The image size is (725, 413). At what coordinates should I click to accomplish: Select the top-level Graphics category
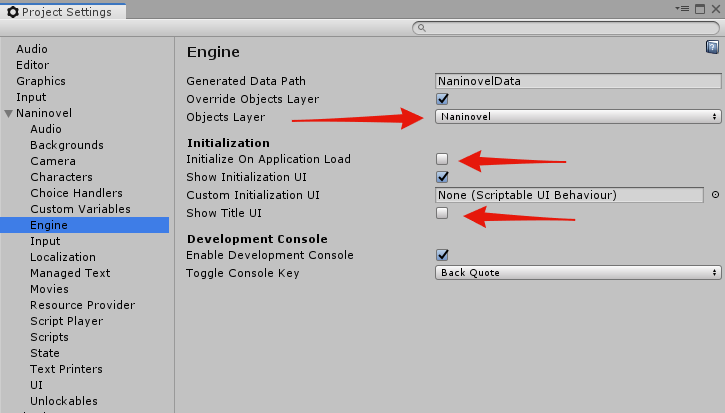[41, 81]
